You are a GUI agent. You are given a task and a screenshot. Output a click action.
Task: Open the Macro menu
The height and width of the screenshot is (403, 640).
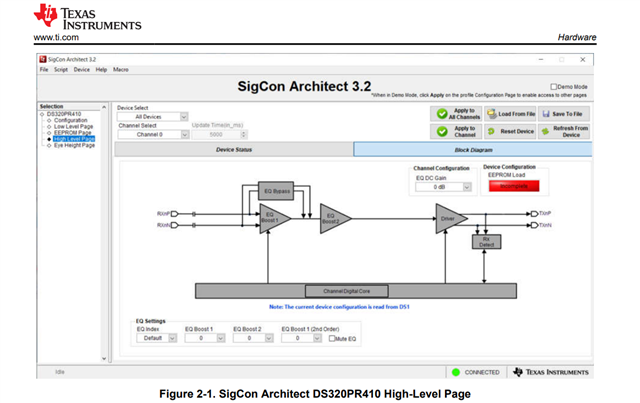(121, 70)
